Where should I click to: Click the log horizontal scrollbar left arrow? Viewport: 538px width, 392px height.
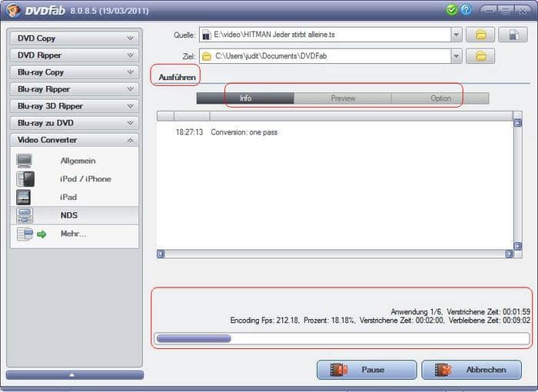pyautogui.click(x=161, y=254)
